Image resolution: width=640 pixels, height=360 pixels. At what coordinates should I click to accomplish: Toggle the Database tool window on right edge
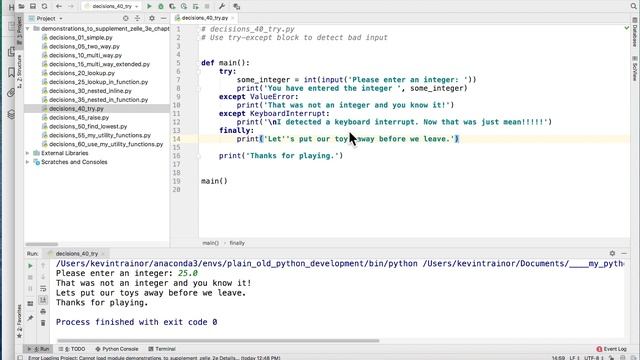[x=635, y=33]
